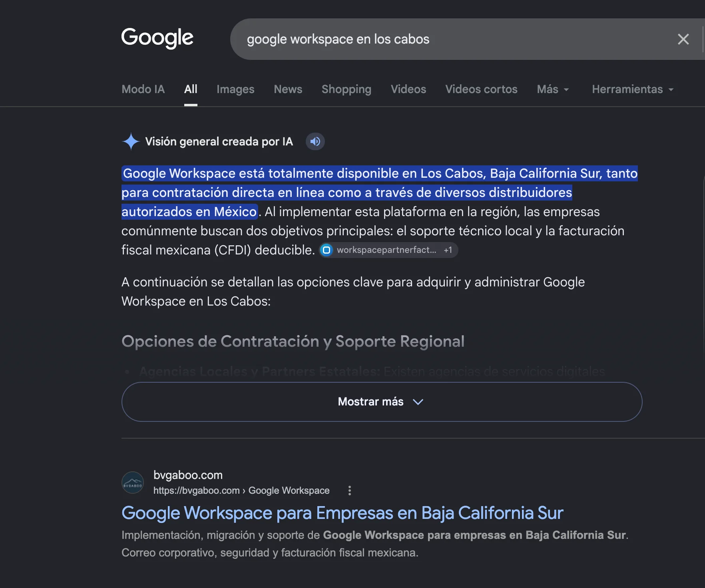
Task: Click the Visión general creada por IA heading
Action: 219,141
